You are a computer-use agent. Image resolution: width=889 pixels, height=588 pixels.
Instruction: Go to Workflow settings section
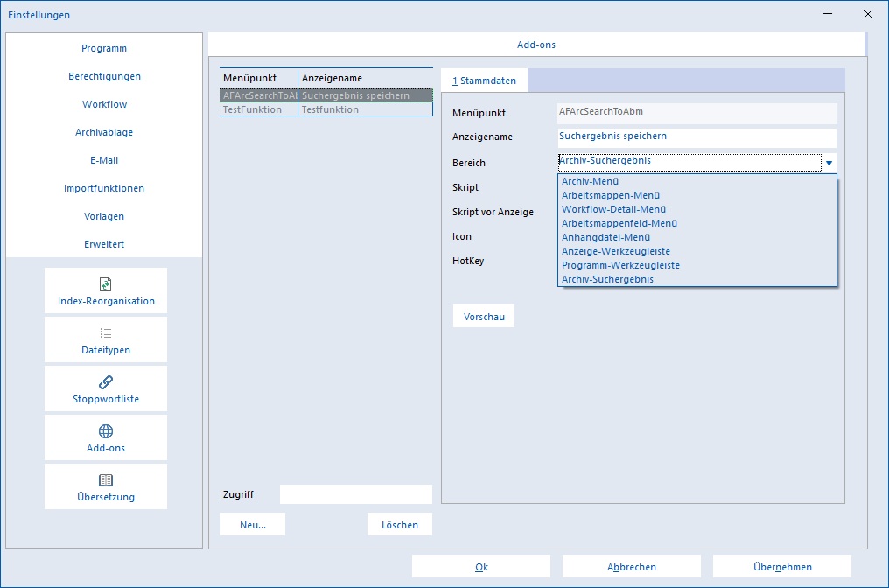point(104,104)
